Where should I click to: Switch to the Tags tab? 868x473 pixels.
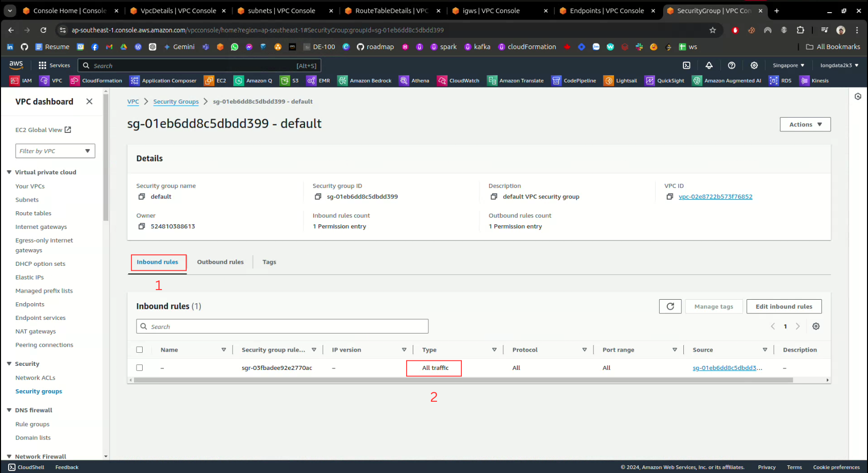[x=269, y=262]
